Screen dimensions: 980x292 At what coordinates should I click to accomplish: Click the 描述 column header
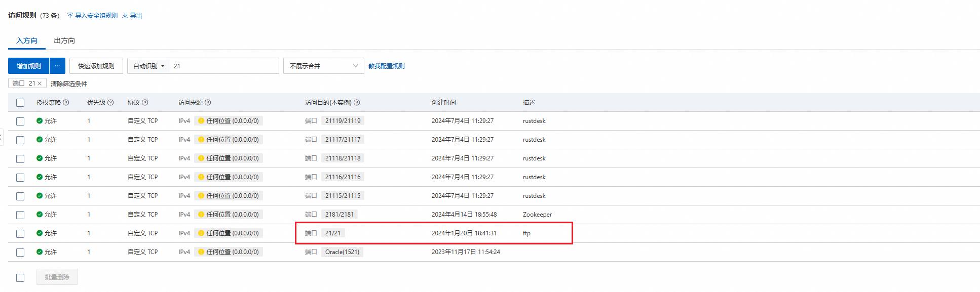pyautogui.click(x=529, y=103)
